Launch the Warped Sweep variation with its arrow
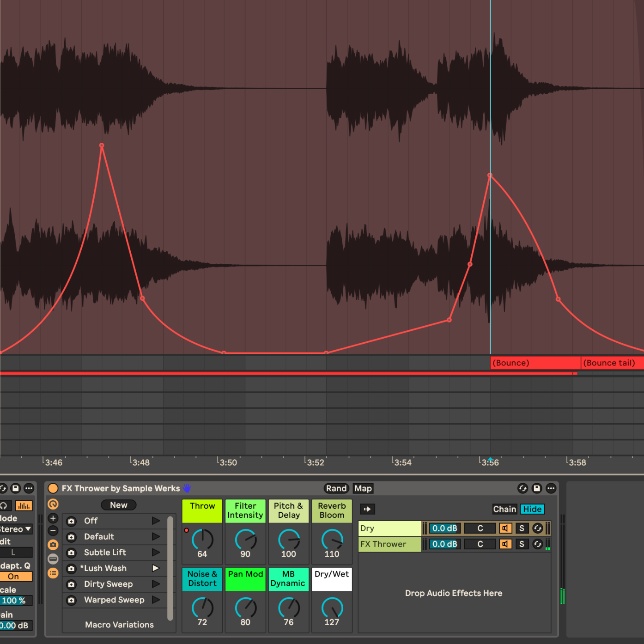The height and width of the screenshot is (644, 644). click(156, 600)
